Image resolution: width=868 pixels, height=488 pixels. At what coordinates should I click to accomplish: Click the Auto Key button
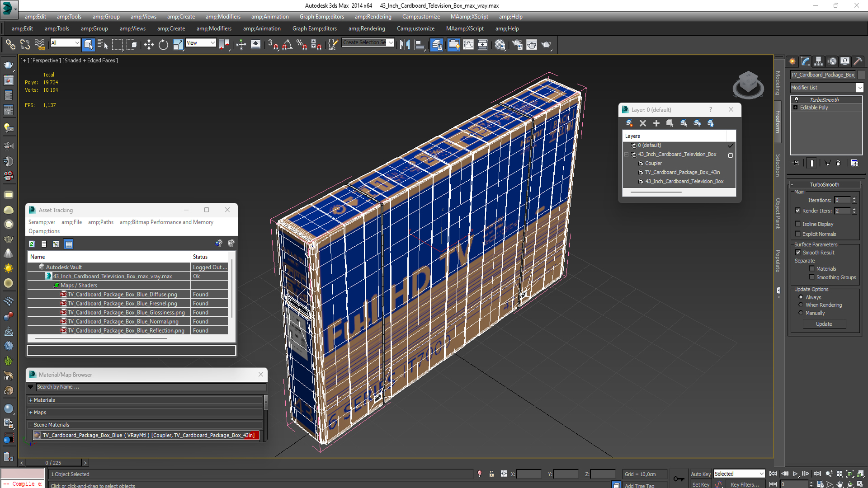[x=700, y=474]
